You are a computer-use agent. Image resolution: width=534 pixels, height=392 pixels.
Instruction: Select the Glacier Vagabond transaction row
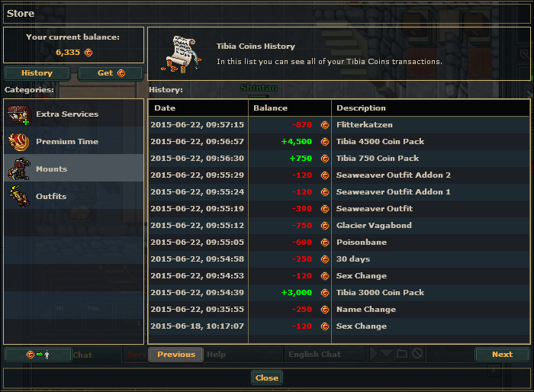pos(374,226)
